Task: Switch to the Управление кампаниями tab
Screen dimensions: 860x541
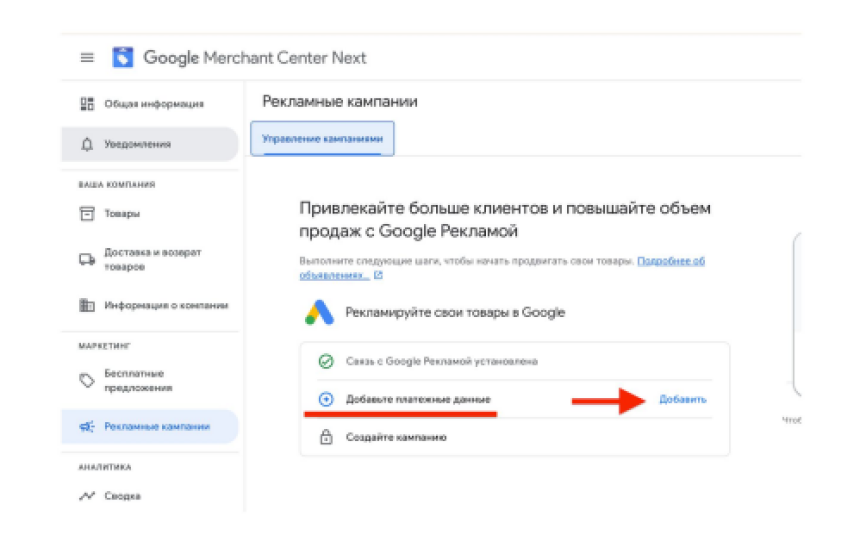Action: pos(322,139)
